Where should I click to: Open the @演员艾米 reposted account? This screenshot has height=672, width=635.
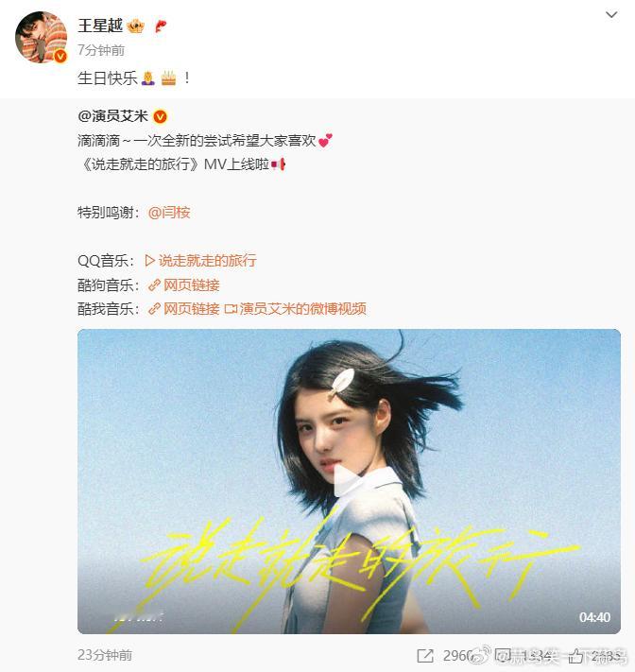pos(113,116)
